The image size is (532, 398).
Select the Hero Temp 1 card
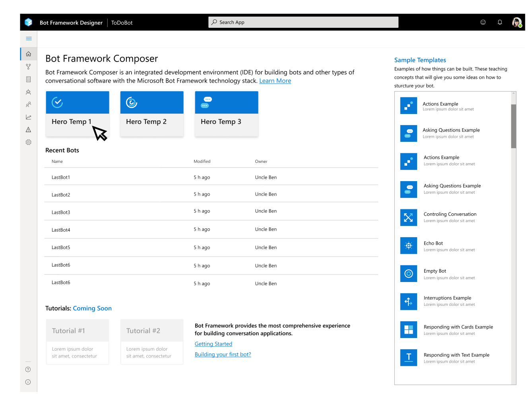(x=78, y=114)
